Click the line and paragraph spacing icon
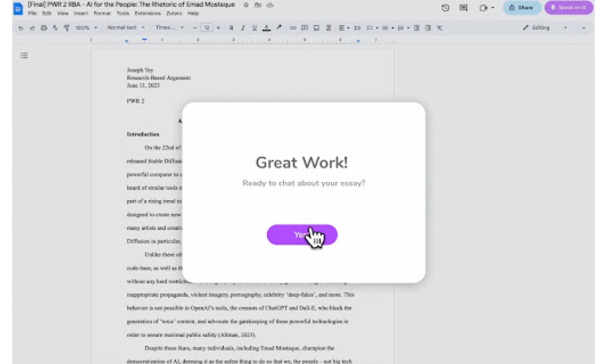 click(x=358, y=28)
